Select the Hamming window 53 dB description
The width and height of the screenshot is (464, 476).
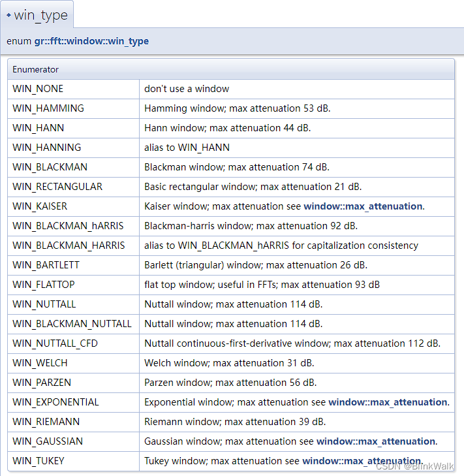point(238,108)
